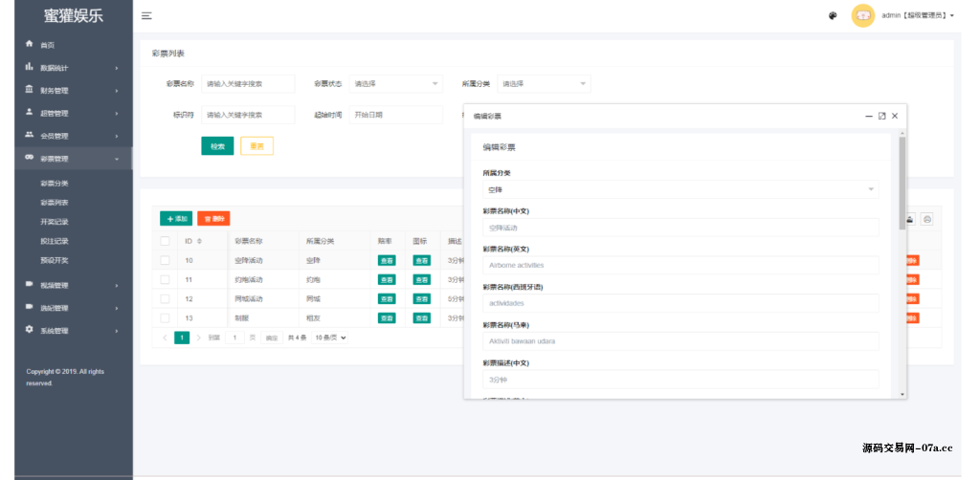Click the 起始时间 开始日期 date field
Image resolution: width=980 pixels, height=480 pixels.
pos(395,115)
